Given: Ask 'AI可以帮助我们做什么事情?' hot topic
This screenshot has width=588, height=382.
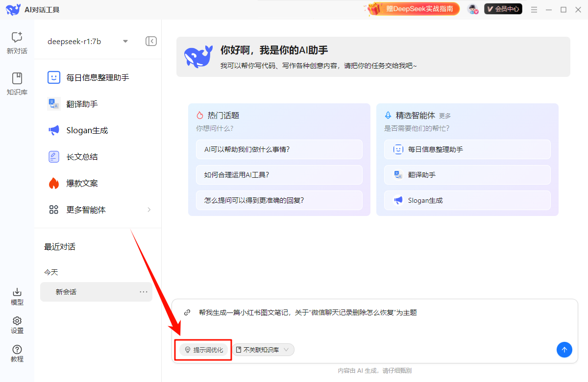Looking at the screenshot, I should [279, 149].
